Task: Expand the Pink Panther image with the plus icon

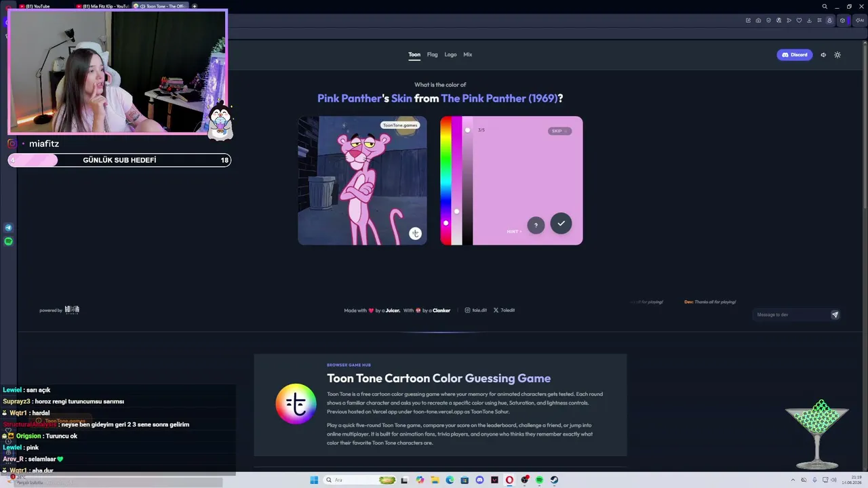Action: point(415,234)
